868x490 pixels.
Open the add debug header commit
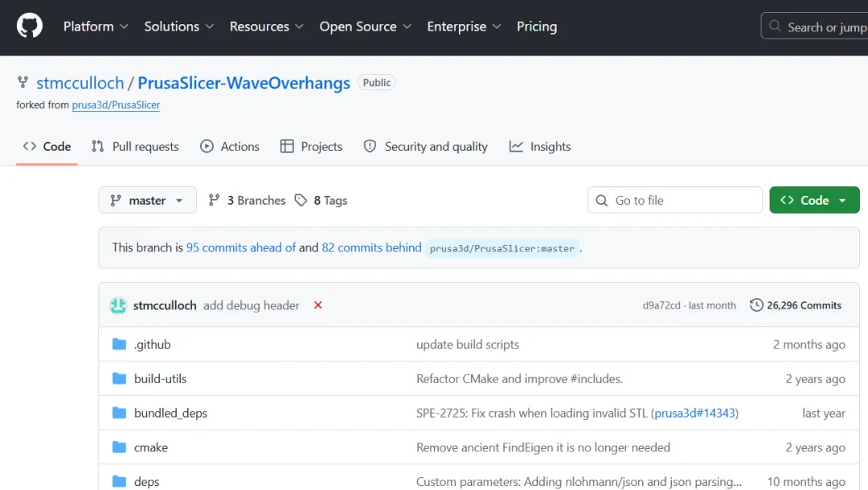[251, 305]
